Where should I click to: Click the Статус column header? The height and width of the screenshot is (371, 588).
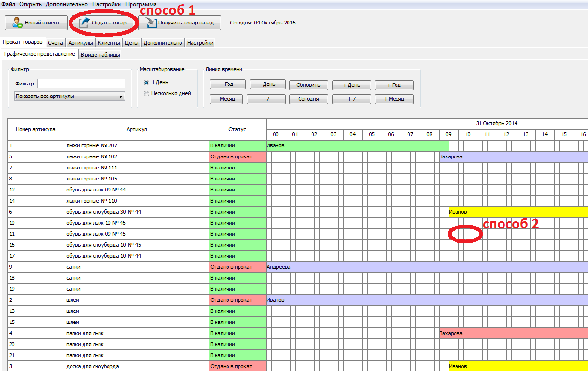[x=238, y=129]
